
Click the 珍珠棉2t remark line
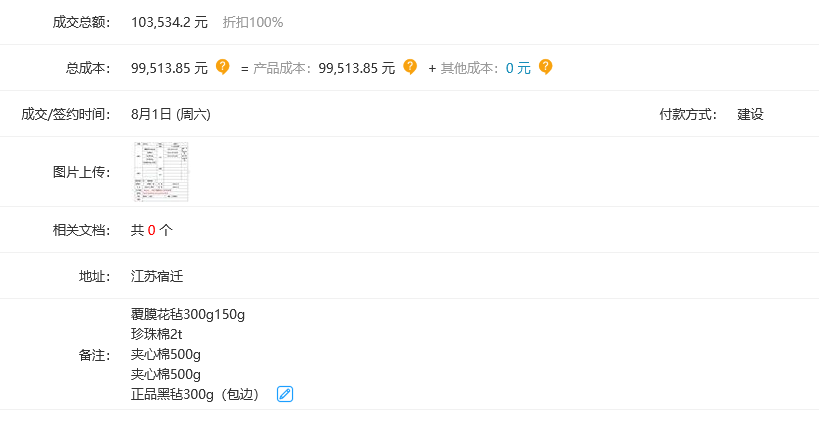[157, 334]
